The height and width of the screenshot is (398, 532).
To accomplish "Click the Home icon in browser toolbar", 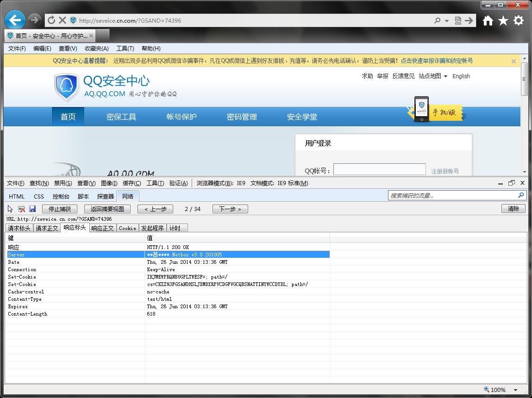I will pyautogui.click(x=488, y=20).
